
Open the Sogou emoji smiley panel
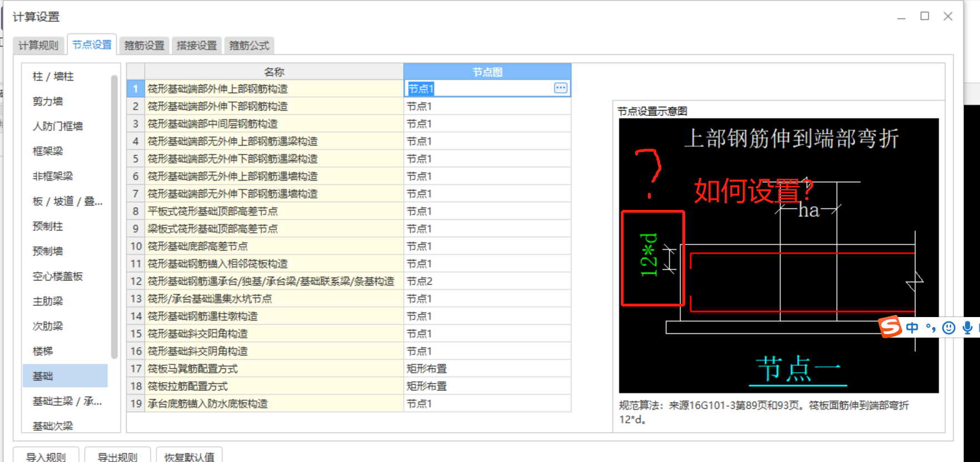pyautogui.click(x=949, y=328)
